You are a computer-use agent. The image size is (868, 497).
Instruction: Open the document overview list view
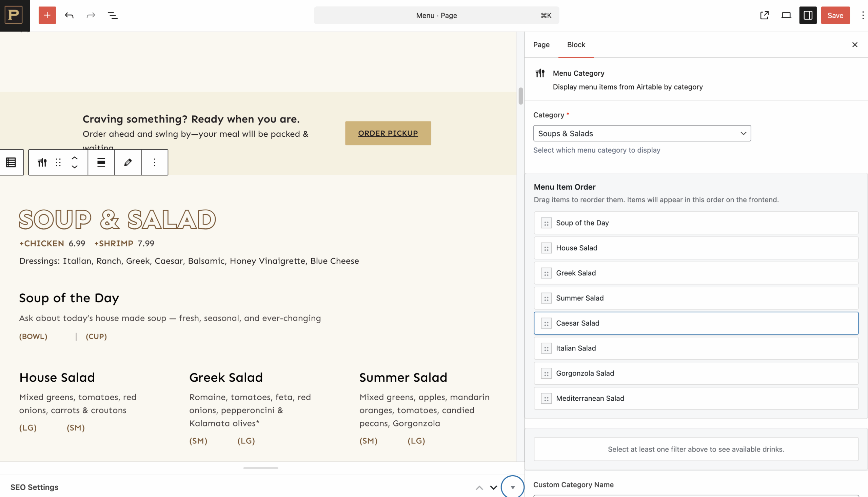[x=113, y=15]
